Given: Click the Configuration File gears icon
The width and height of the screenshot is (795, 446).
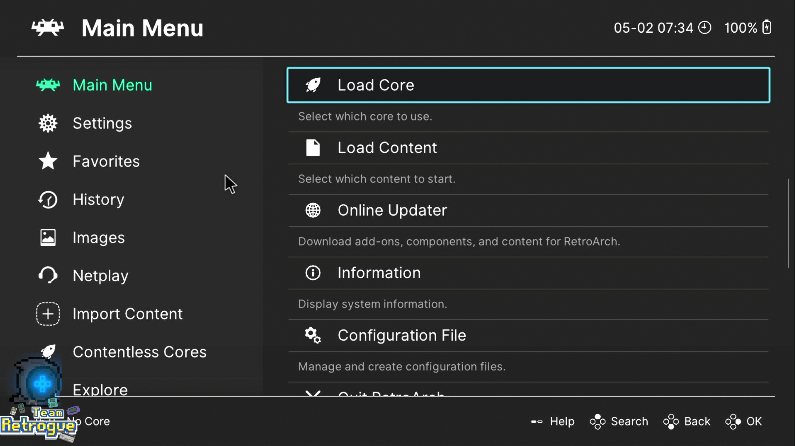Looking at the screenshot, I should pos(313,335).
